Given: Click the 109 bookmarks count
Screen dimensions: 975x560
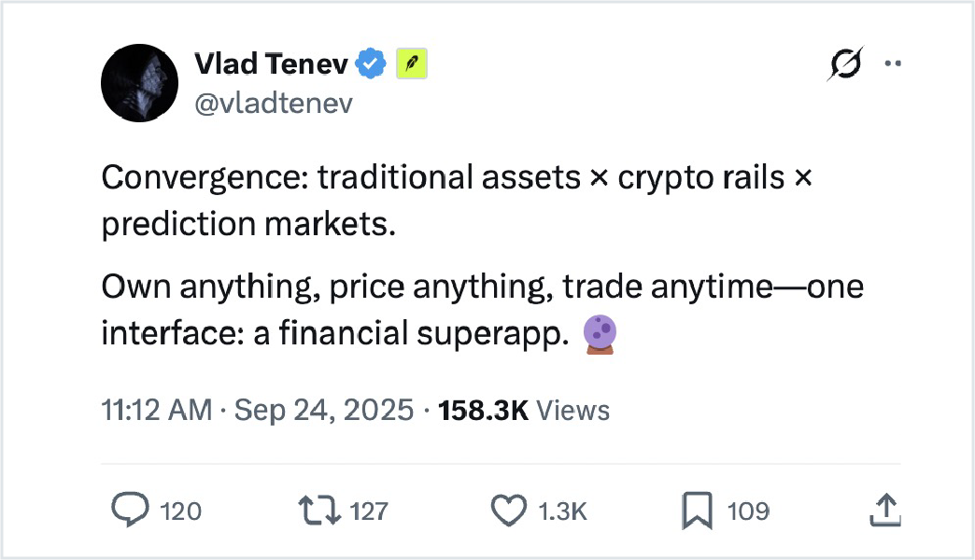Looking at the screenshot, I should pyautogui.click(x=747, y=511).
